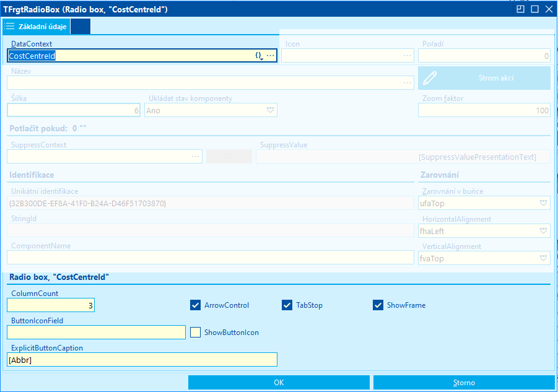The image size is (558, 392).
Task: Click the list icon on Základní údaje tab
Action: point(10,27)
